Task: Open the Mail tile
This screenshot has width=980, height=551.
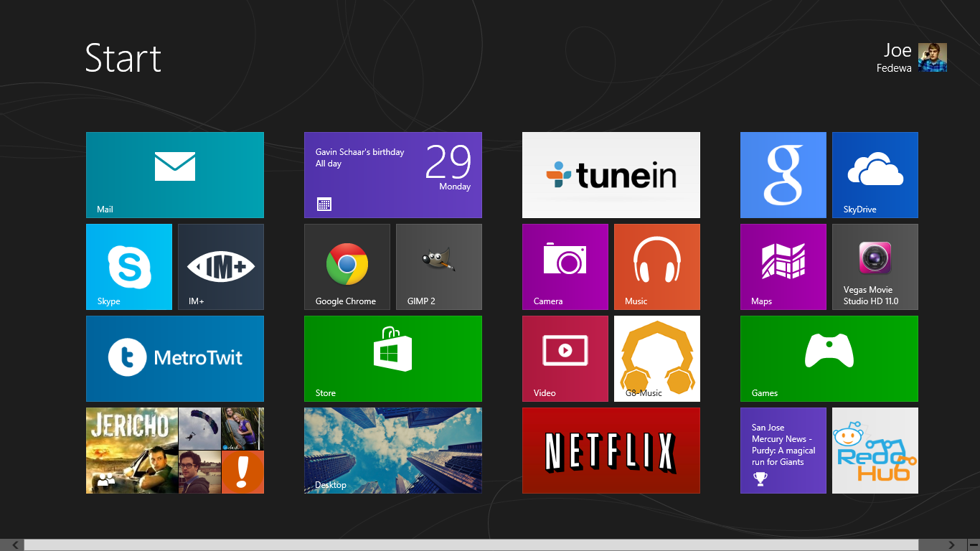Action: tap(175, 174)
